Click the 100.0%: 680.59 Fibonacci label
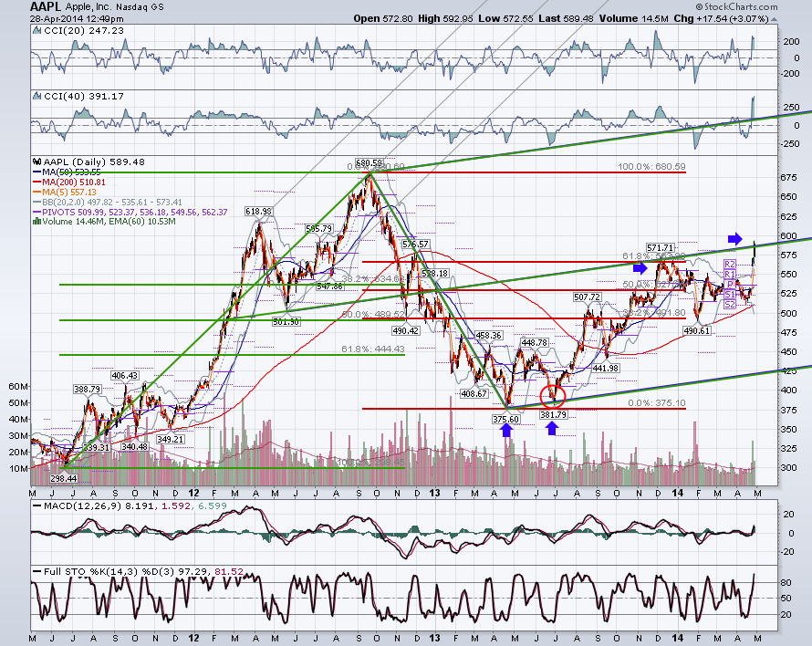The height and width of the screenshot is (646, 812). (x=651, y=167)
